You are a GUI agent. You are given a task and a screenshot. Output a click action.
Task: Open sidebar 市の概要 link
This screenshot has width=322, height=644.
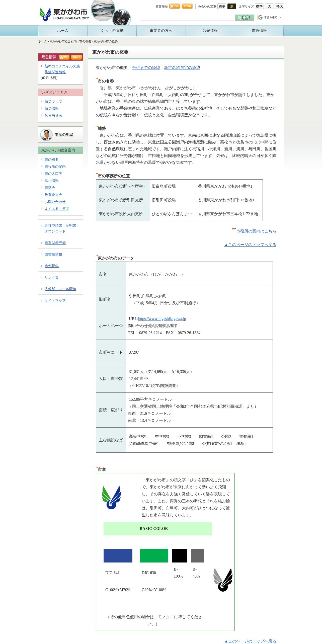[x=52, y=159]
